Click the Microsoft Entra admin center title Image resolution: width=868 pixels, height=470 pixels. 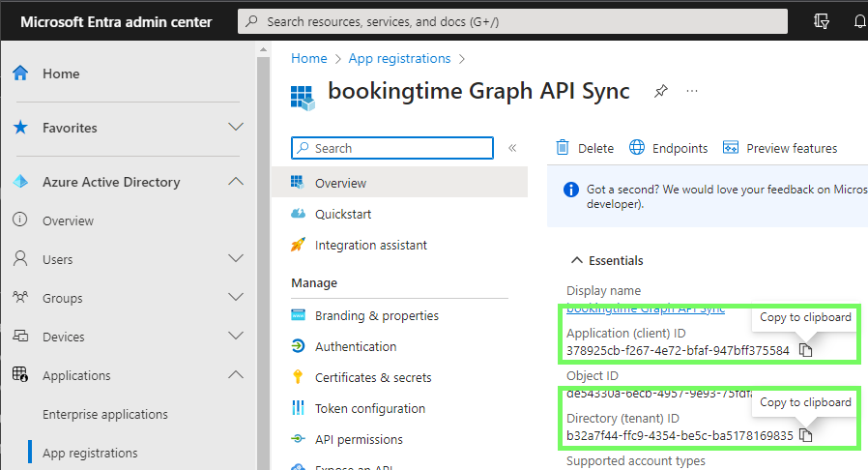pyautogui.click(x=116, y=22)
